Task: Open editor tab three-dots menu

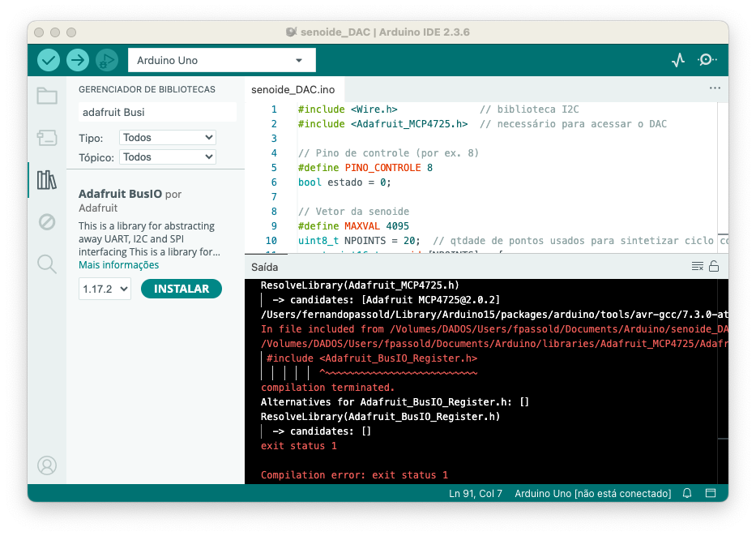Action: [x=715, y=88]
